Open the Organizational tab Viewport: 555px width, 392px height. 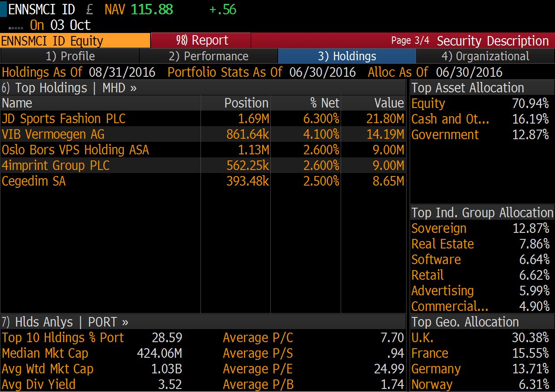click(485, 56)
